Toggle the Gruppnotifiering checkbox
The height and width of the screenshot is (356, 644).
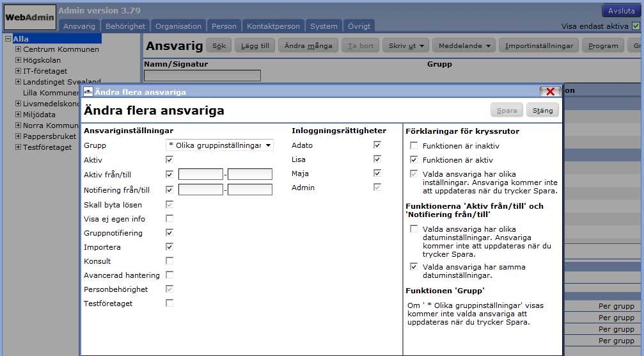click(x=169, y=232)
